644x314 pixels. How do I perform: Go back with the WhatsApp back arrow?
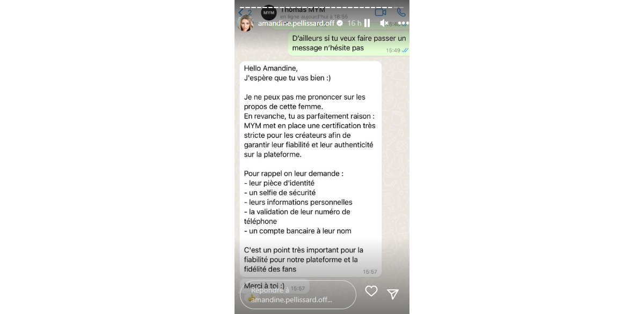click(x=241, y=12)
